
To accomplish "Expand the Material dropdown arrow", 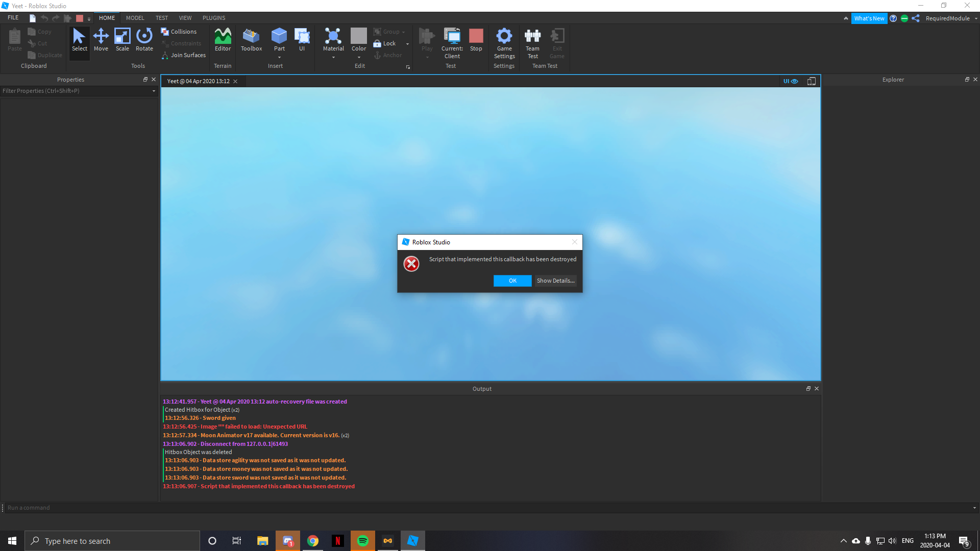I will click(333, 57).
